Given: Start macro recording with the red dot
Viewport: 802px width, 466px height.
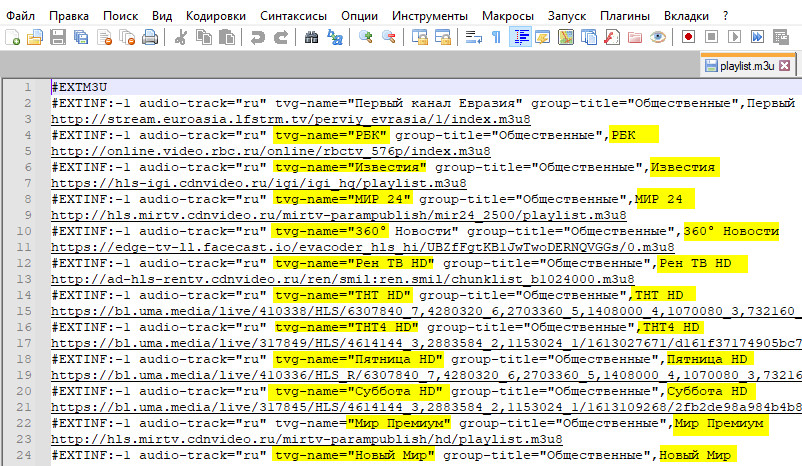Looking at the screenshot, I should pyautogui.click(x=688, y=37).
